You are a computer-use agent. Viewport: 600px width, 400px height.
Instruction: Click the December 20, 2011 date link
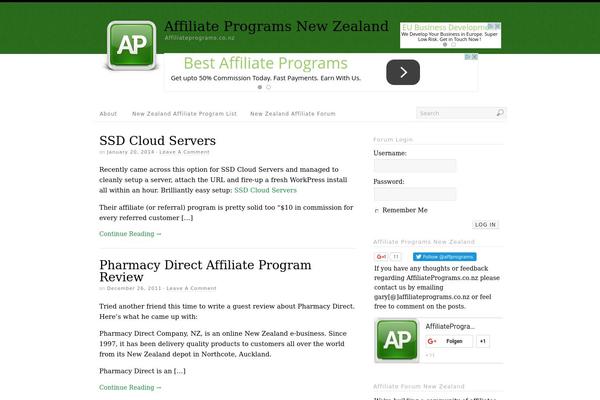tap(134, 288)
